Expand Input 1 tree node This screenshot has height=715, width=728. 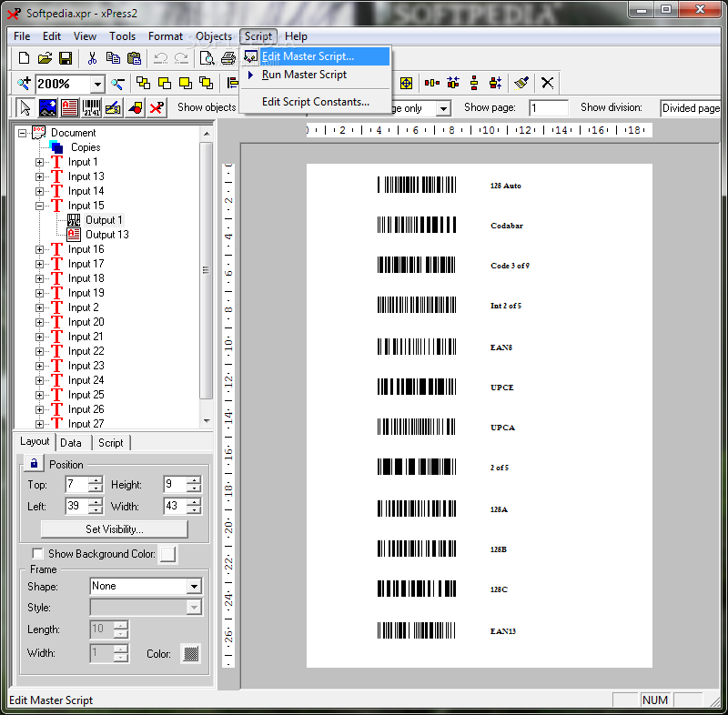point(39,163)
